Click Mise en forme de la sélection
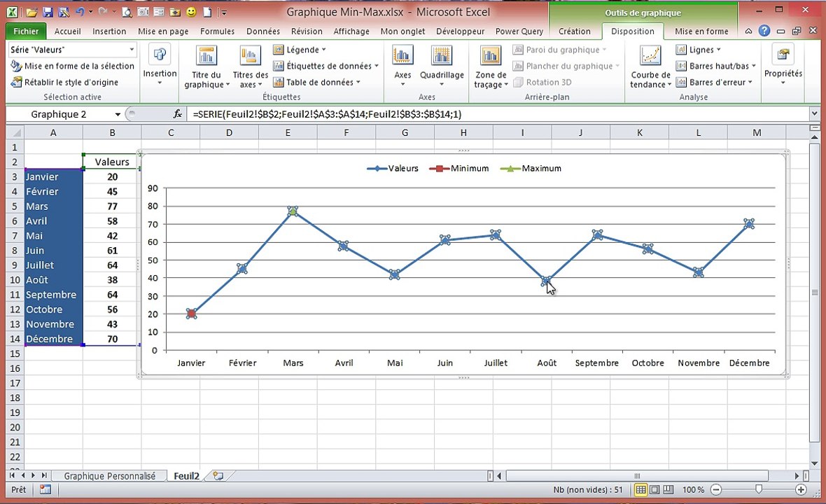 [x=73, y=66]
